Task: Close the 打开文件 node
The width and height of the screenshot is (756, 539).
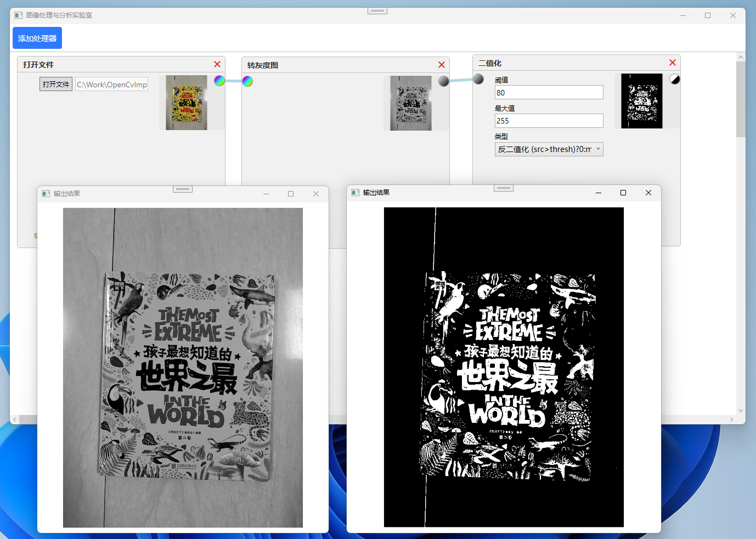Action: [217, 64]
